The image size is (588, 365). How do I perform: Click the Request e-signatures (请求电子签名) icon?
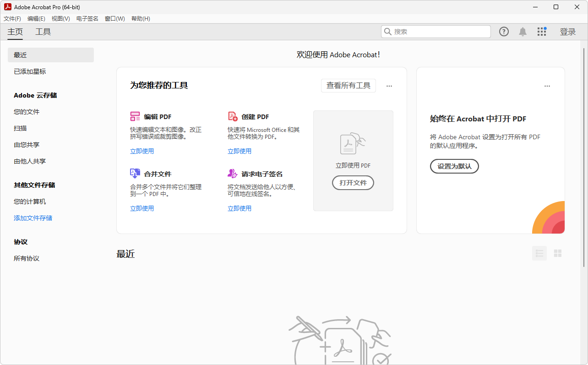click(x=233, y=174)
